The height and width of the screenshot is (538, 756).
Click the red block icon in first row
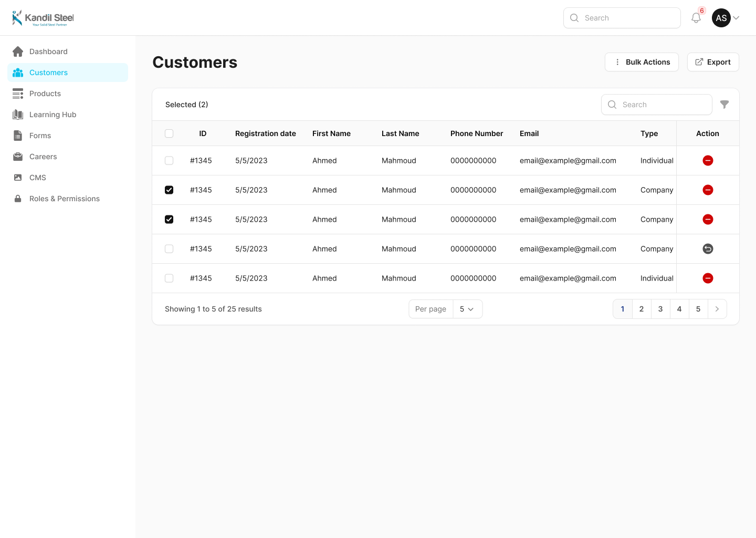(x=708, y=161)
